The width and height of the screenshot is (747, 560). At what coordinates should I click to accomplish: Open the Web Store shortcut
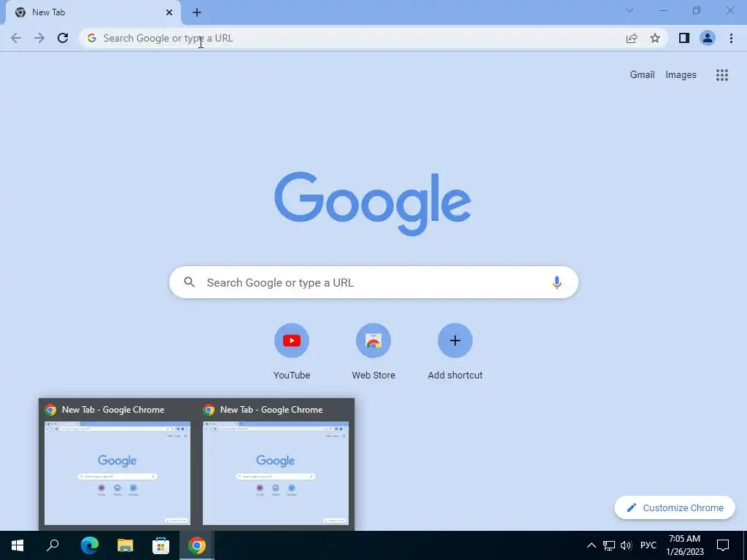[373, 351]
